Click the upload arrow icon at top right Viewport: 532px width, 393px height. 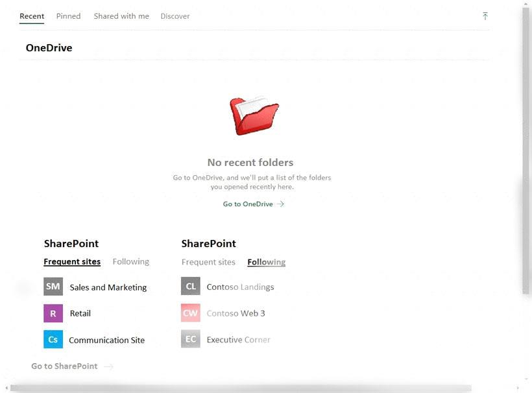point(485,16)
